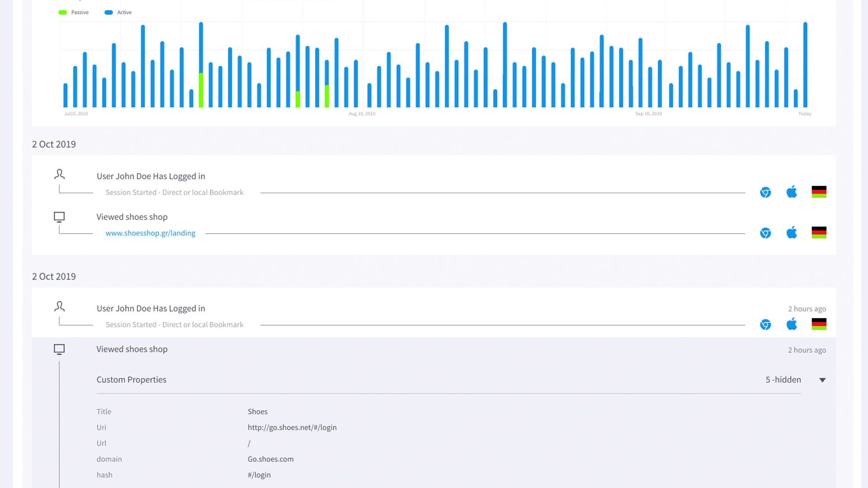Screen dimensions: 868x488
Task: Click Chrome icon in '2 hours ago' login row
Action: (x=765, y=325)
